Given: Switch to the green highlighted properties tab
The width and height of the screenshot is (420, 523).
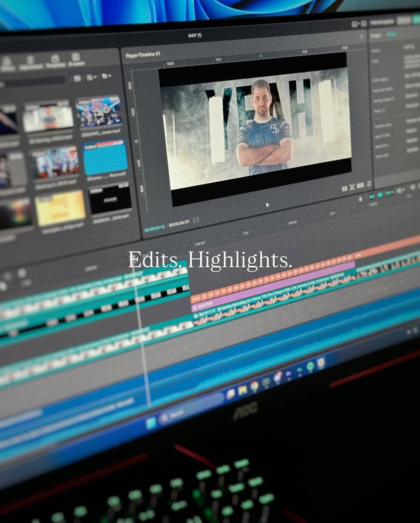Looking at the screenshot, I should pyautogui.click(x=392, y=34).
